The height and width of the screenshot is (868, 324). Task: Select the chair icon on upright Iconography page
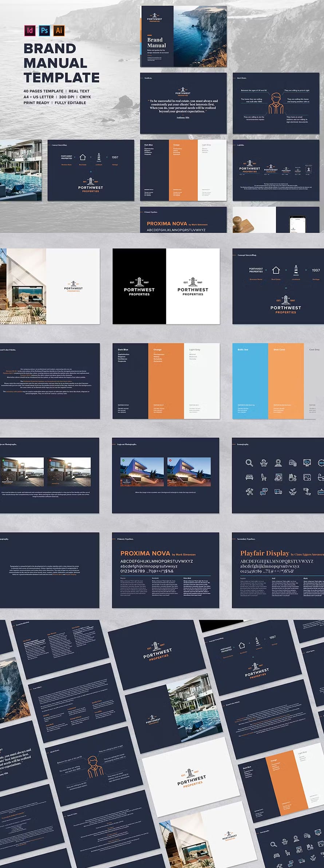(264, 477)
